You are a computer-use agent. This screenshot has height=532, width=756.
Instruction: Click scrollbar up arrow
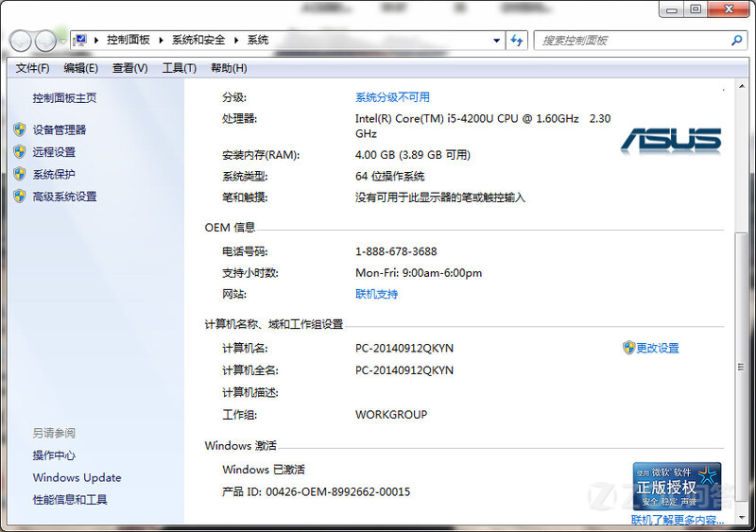pyautogui.click(x=742, y=86)
